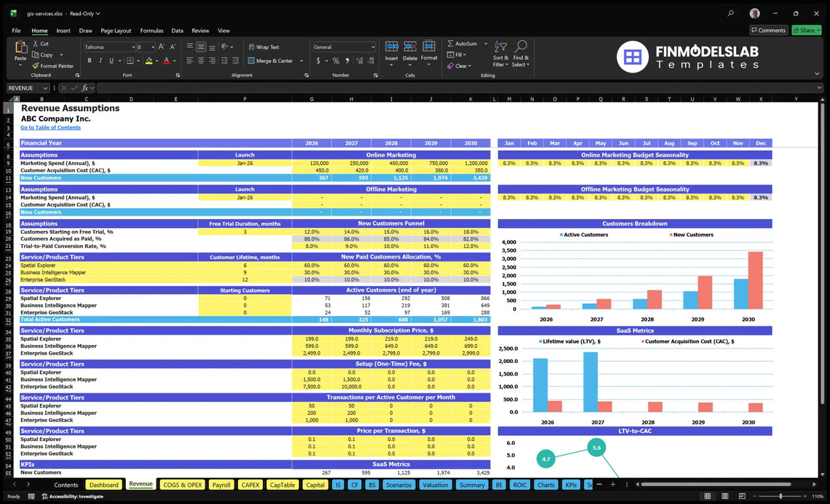Align text right

[x=212, y=61]
